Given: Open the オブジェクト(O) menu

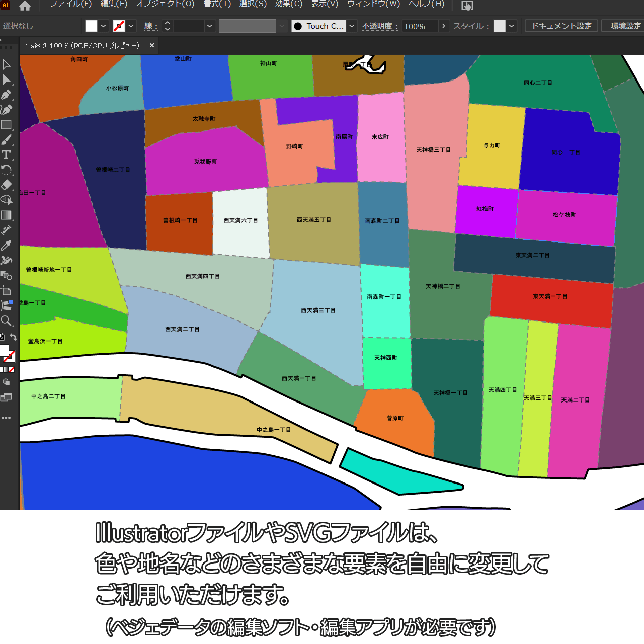Looking at the screenshot, I should pyautogui.click(x=165, y=4).
